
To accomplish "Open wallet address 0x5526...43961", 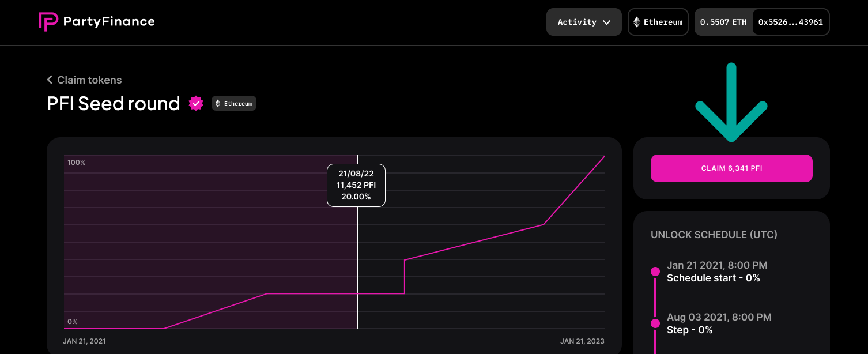I will coord(790,22).
